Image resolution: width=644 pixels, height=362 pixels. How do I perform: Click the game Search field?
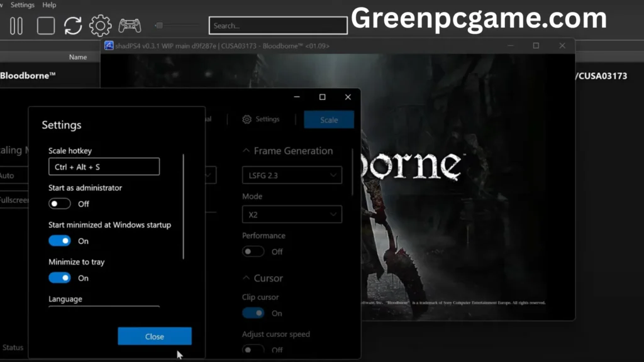pos(278,25)
